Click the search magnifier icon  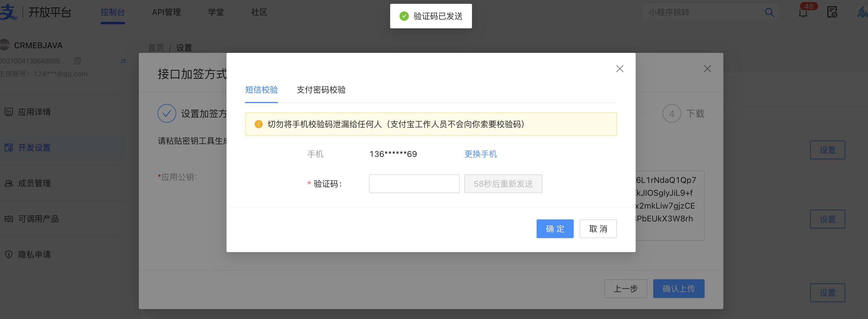(769, 13)
